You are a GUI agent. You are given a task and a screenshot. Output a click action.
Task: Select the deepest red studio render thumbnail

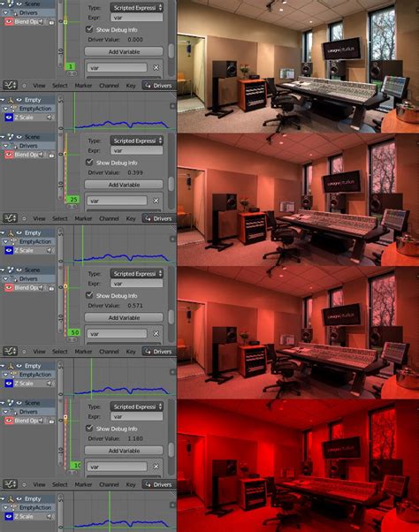(x=298, y=466)
